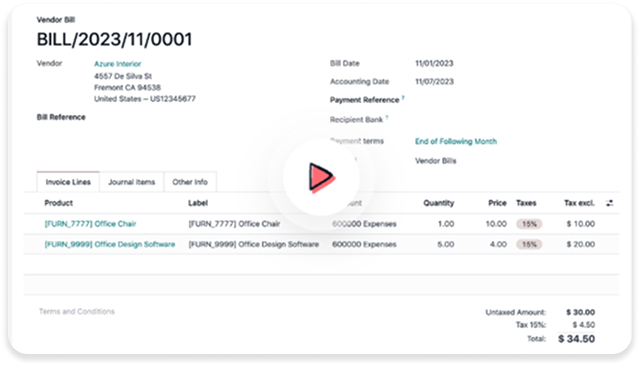Click the Quantity column header

(x=438, y=203)
